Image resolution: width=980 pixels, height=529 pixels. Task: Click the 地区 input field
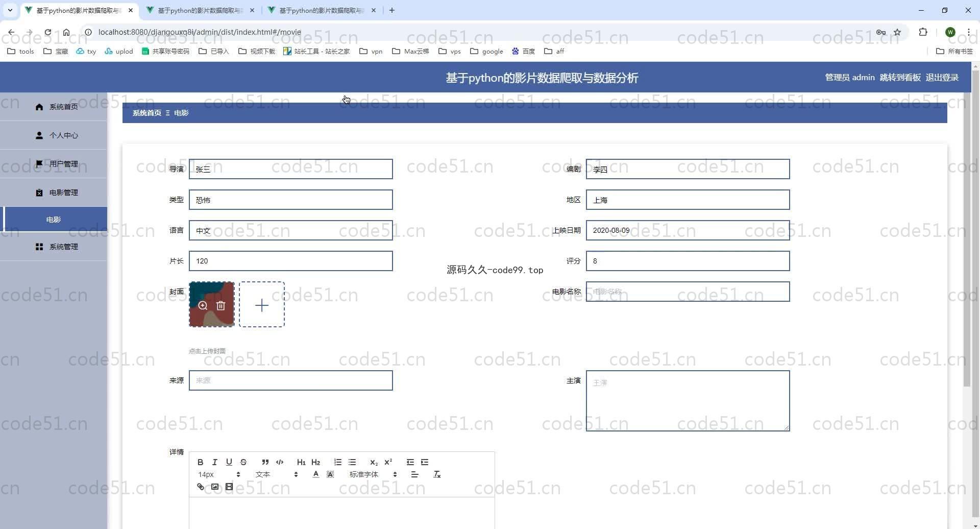(688, 200)
